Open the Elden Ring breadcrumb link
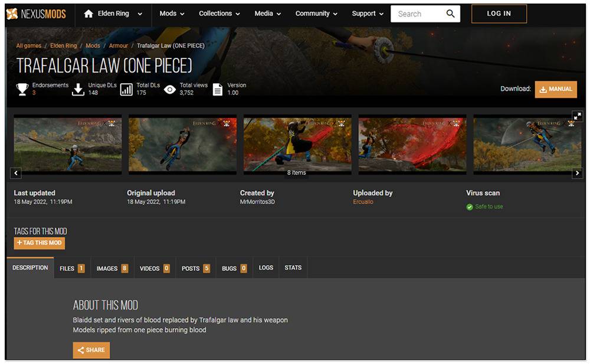The width and height of the screenshot is (590, 364). click(63, 45)
